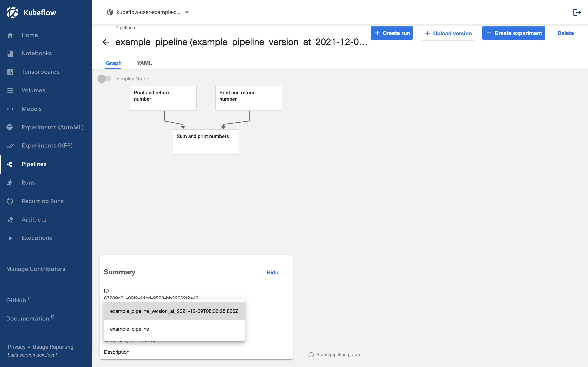The height and width of the screenshot is (367, 588).
Task: Select the Graph tab
Action: pyautogui.click(x=113, y=63)
